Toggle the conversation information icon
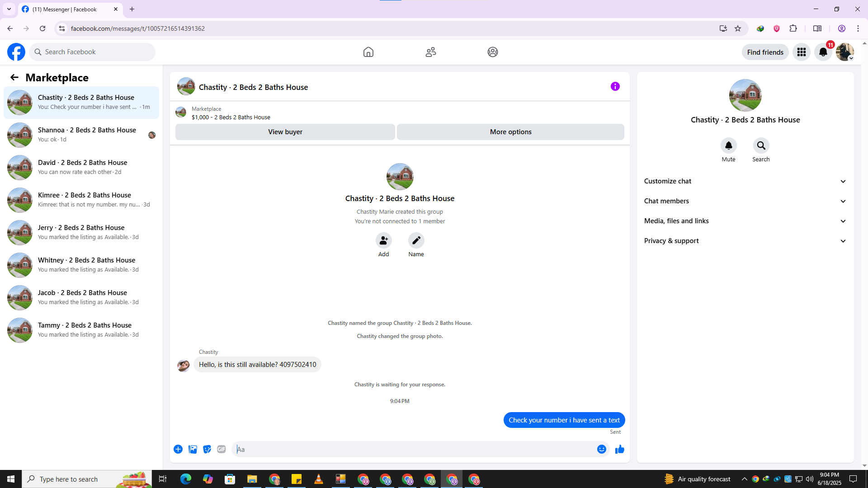The image size is (868, 488). tap(615, 86)
